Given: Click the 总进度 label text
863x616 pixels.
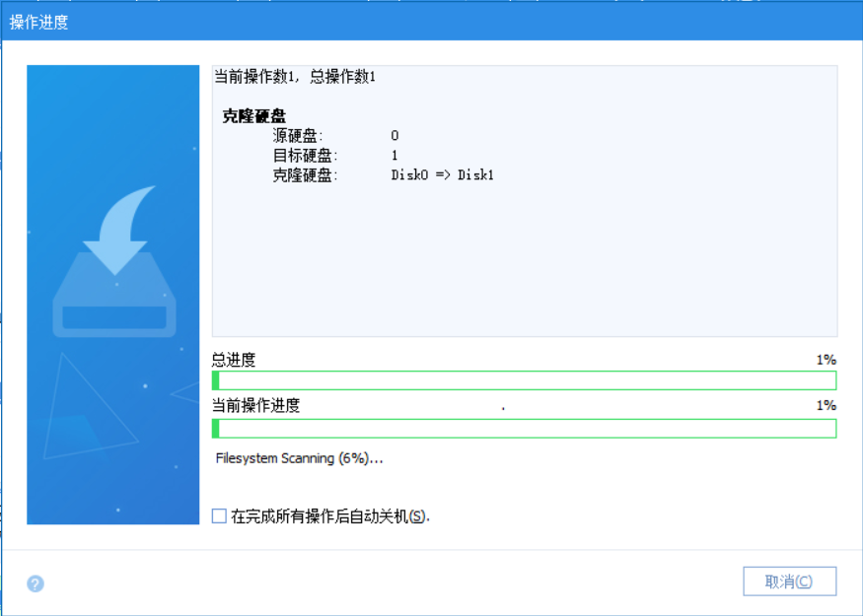Looking at the screenshot, I should (x=234, y=360).
